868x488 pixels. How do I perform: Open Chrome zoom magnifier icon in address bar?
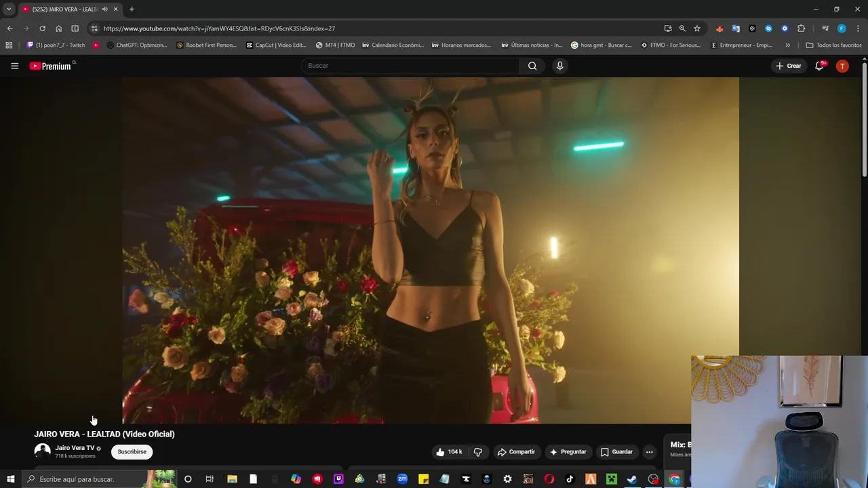pos(682,28)
